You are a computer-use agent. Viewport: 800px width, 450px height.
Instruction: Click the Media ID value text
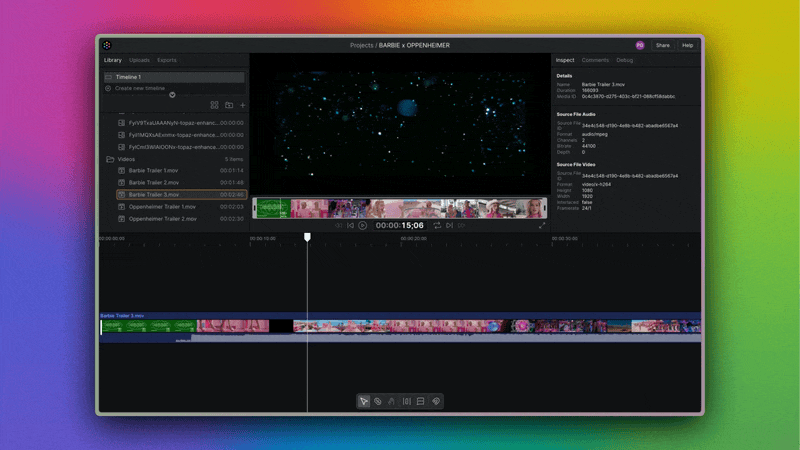[629, 96]
